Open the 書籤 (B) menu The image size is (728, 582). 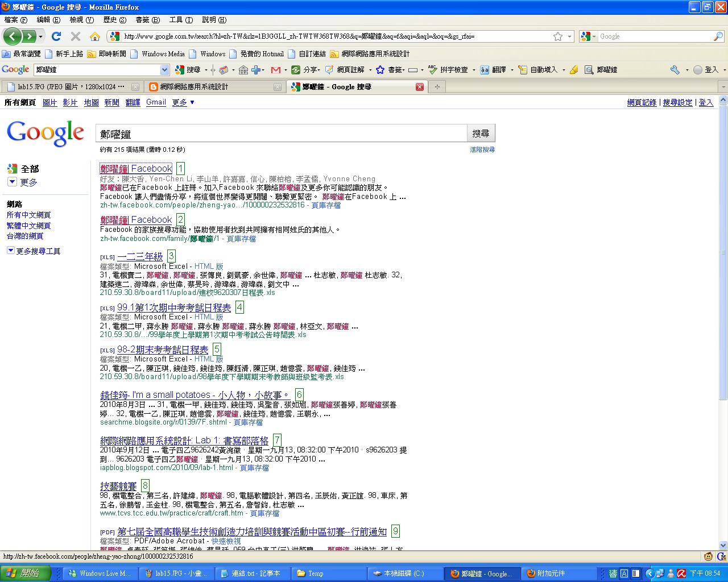tap(147, 20)
